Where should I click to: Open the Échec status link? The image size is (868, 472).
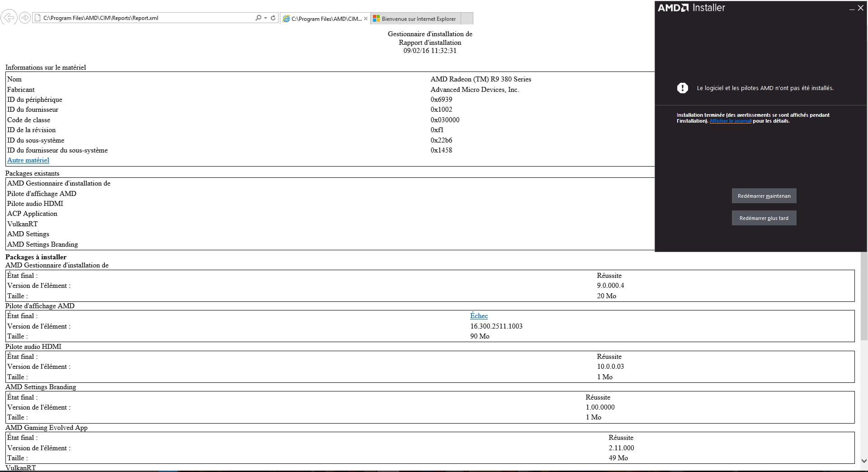479,316
